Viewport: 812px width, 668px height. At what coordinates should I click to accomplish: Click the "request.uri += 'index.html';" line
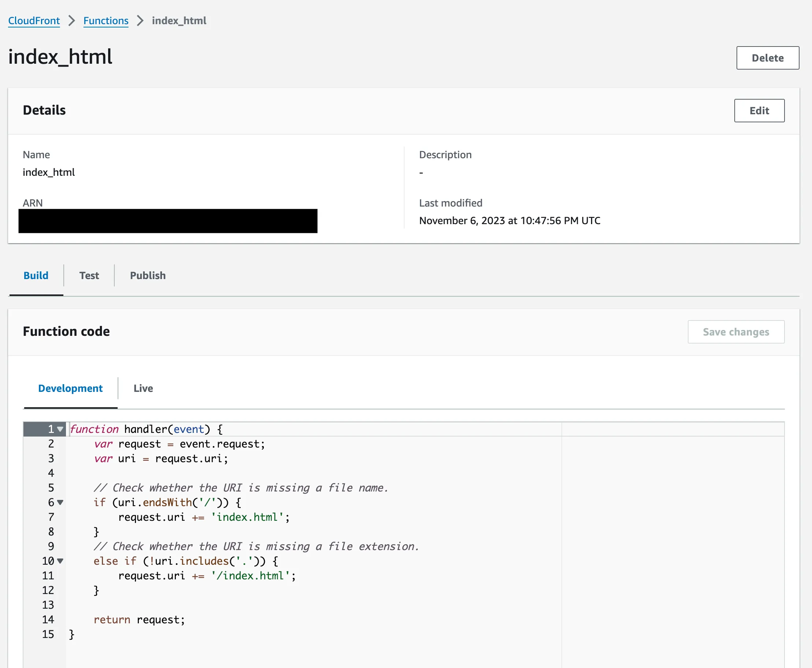pyautogui.click(x=204, y=517)
